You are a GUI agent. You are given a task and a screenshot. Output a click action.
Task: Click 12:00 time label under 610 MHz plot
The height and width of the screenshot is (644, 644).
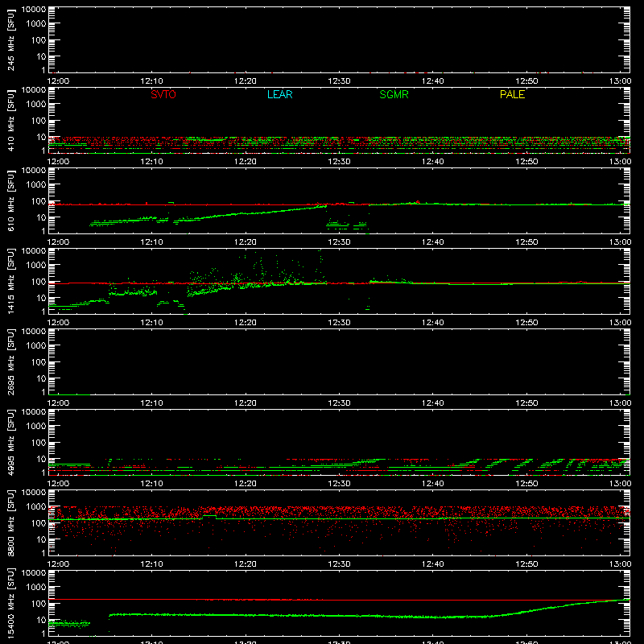pos(58,242)
